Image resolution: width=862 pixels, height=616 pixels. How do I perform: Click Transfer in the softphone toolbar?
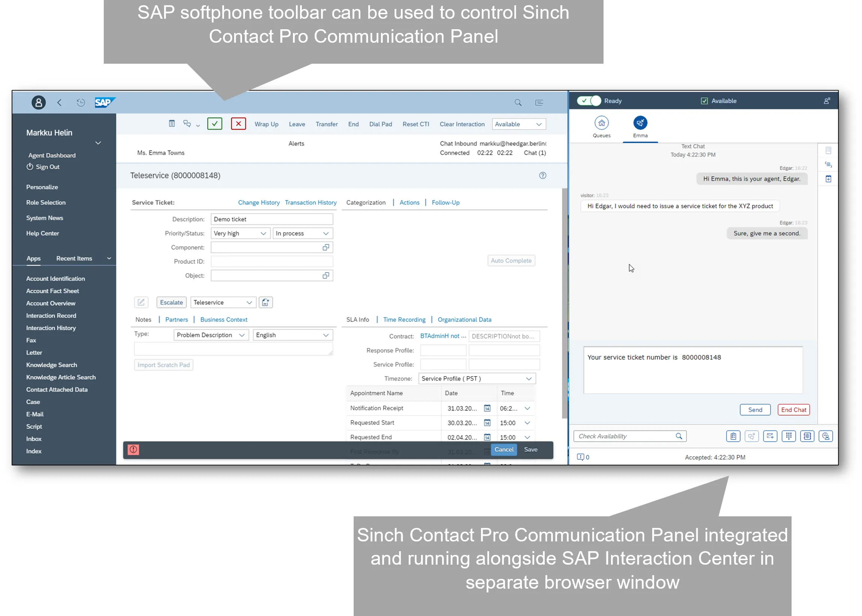pos(327,124)
